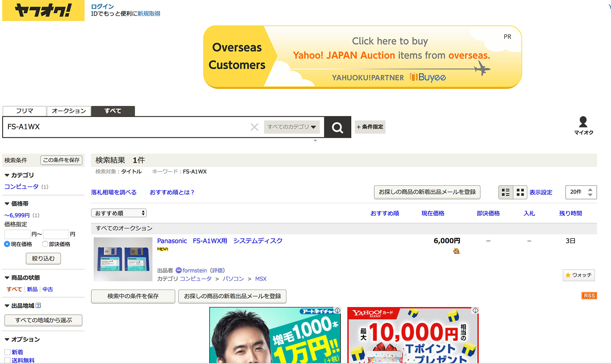611x364 pixels.
Task: Click 検索中の条件を保存 button
Action: [x=133, y=296]
